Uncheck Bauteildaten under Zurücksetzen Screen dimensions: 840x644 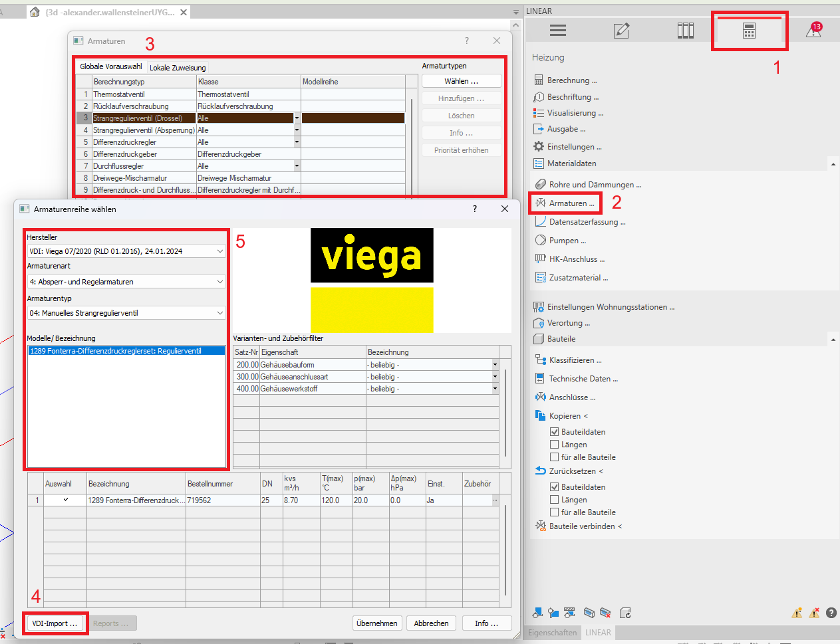pyautogui.click(x=553, y=486)
